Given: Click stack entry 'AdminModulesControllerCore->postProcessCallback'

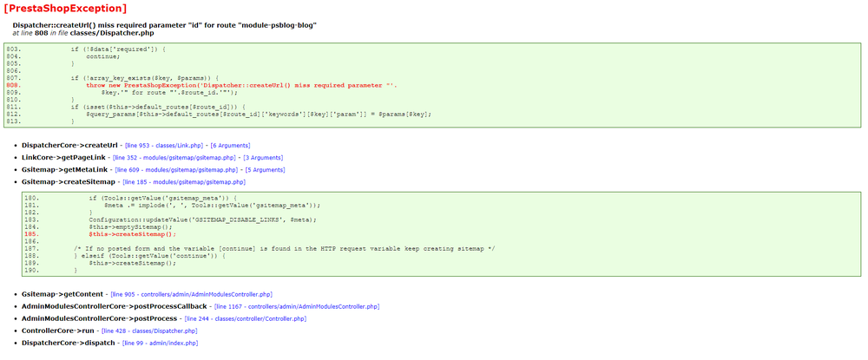Looking at the screenshot, I should click(114, 306).
